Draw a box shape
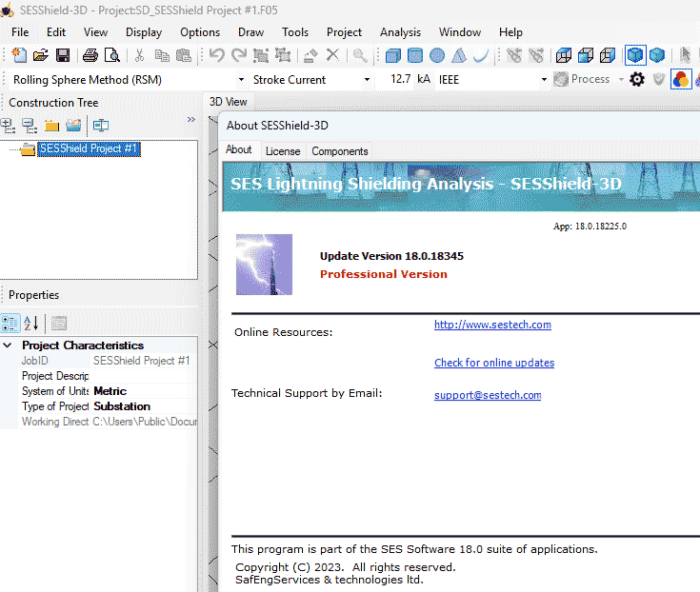This screenshot has width=700, height=592. coord(392,55)
